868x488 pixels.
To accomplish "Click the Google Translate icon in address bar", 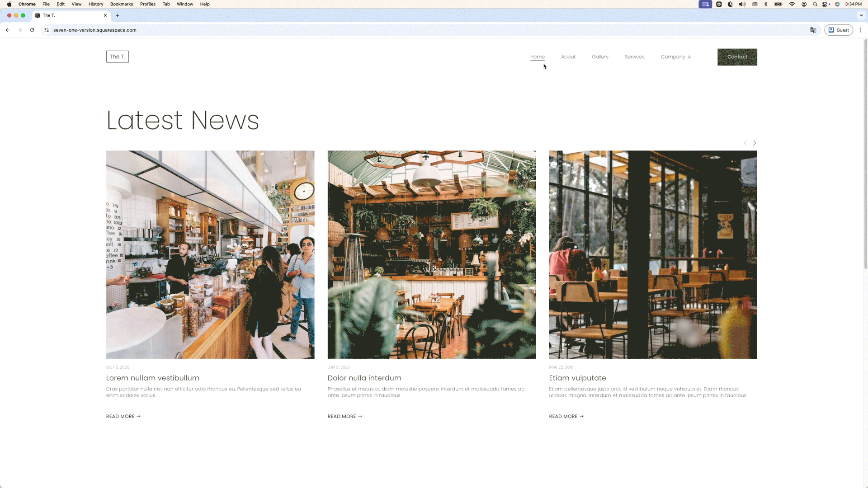I will (813, 30).
